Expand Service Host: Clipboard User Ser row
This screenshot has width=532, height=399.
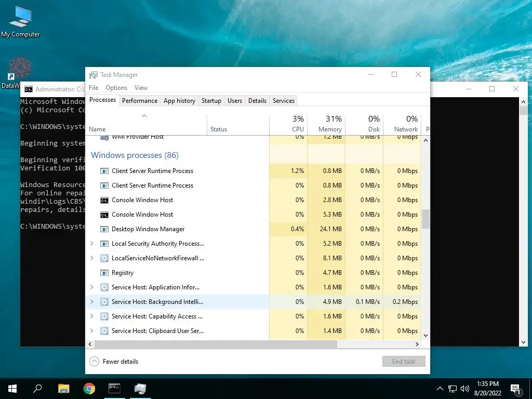[91, 331]
